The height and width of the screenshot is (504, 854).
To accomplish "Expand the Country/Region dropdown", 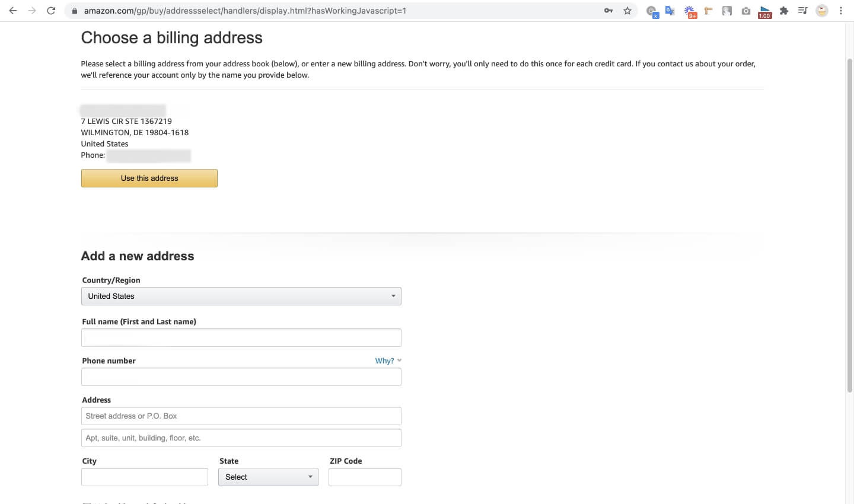I will click(x=241, y=296).
